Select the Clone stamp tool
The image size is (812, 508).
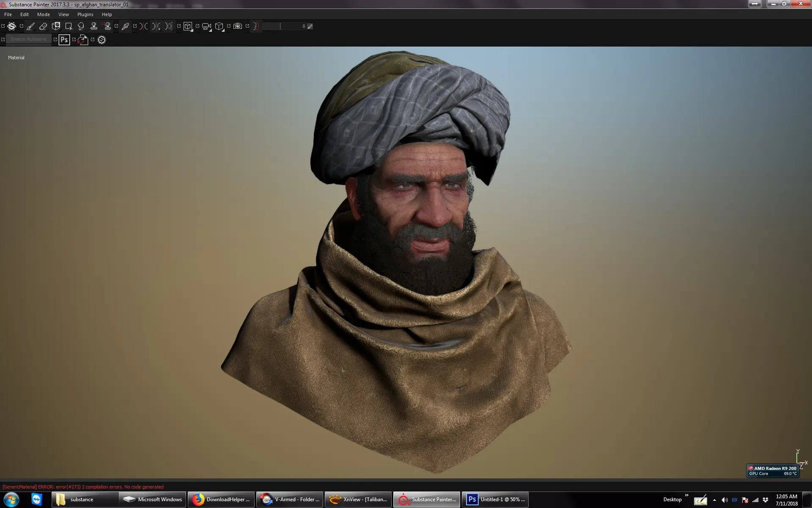click(x=94, y=26)
